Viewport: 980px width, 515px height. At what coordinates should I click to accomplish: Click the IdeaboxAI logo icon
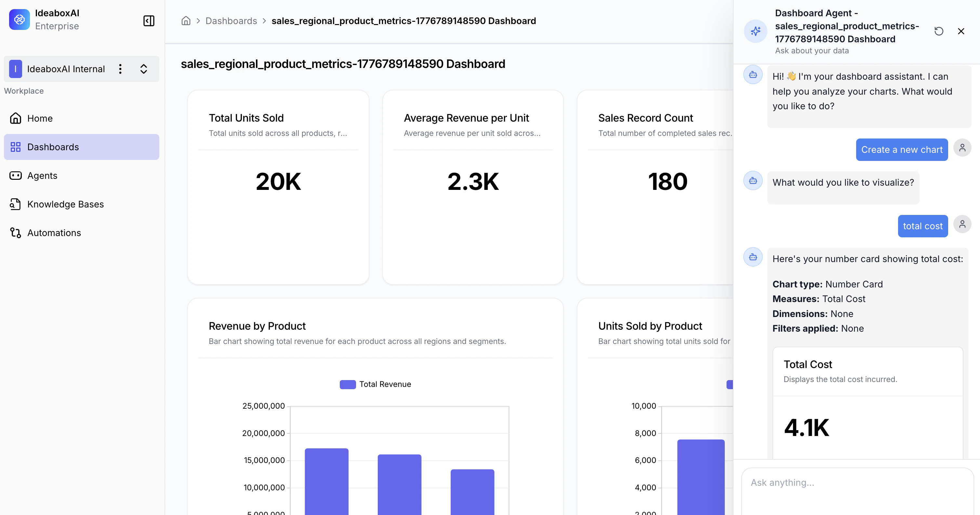[20, 20]
